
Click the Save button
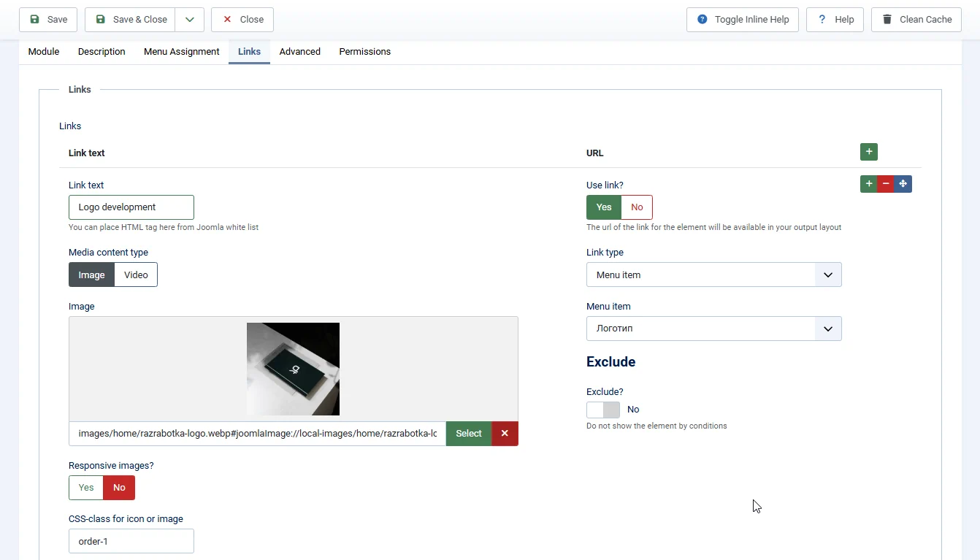click(x=48, y=20)
